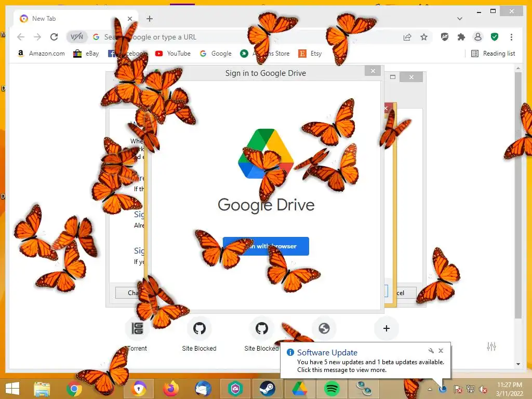Dismiss the Software Update notification

click(441, 351)
